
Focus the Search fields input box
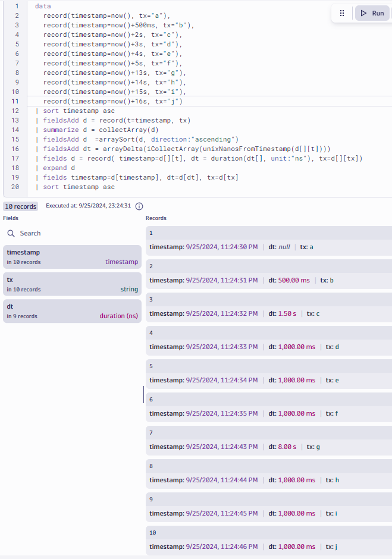[71, 234]
